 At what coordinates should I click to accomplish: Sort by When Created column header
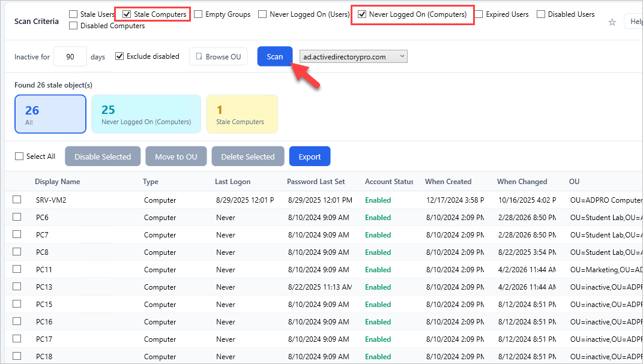448,181
